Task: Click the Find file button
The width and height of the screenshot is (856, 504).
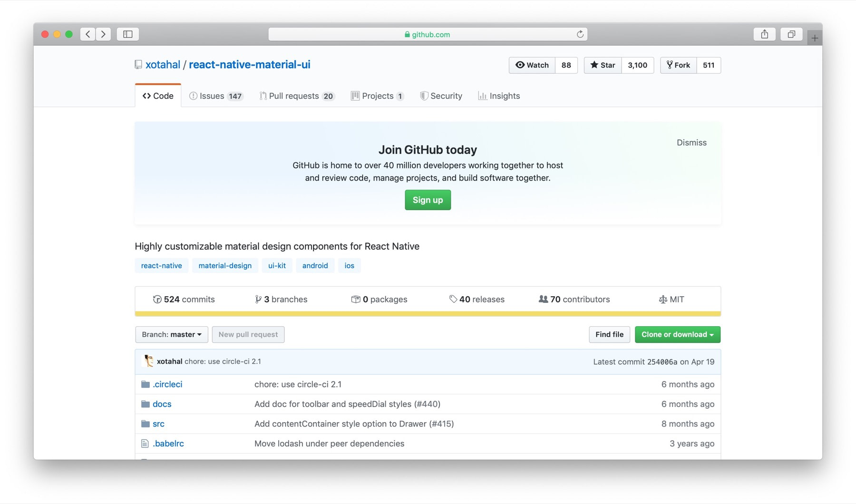Action: click(x=609, y=334)
